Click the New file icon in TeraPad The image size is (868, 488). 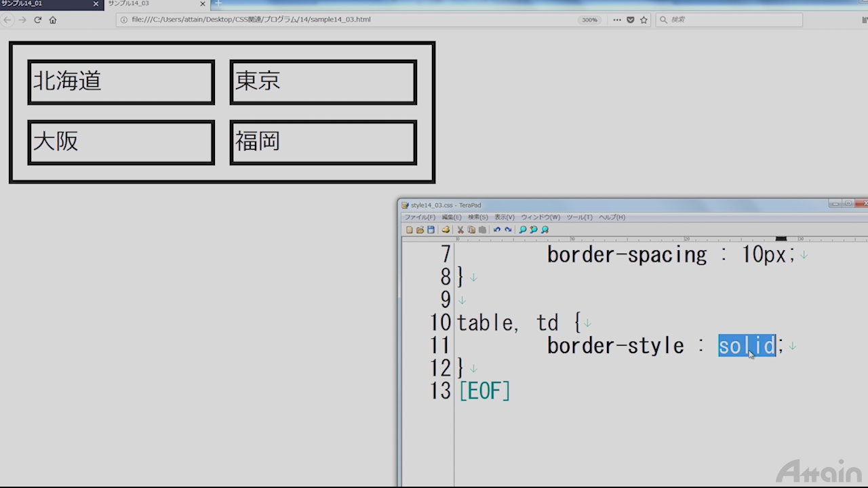[409, 230]
